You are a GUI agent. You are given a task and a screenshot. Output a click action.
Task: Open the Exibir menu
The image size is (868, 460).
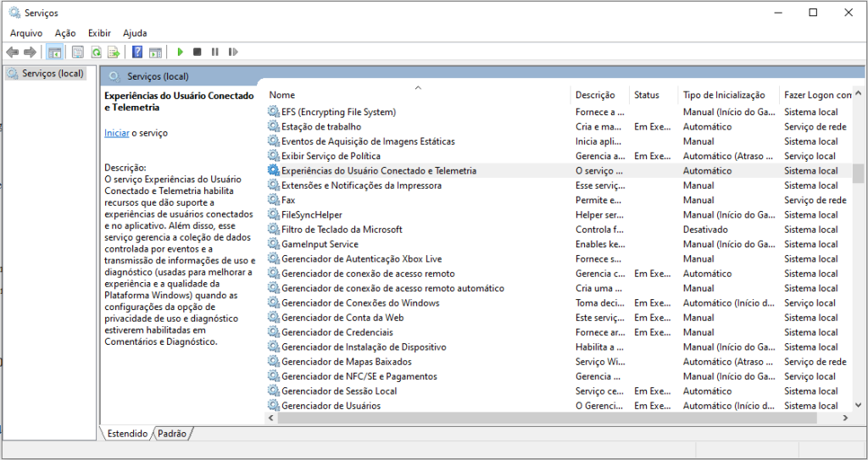(100, 33)
